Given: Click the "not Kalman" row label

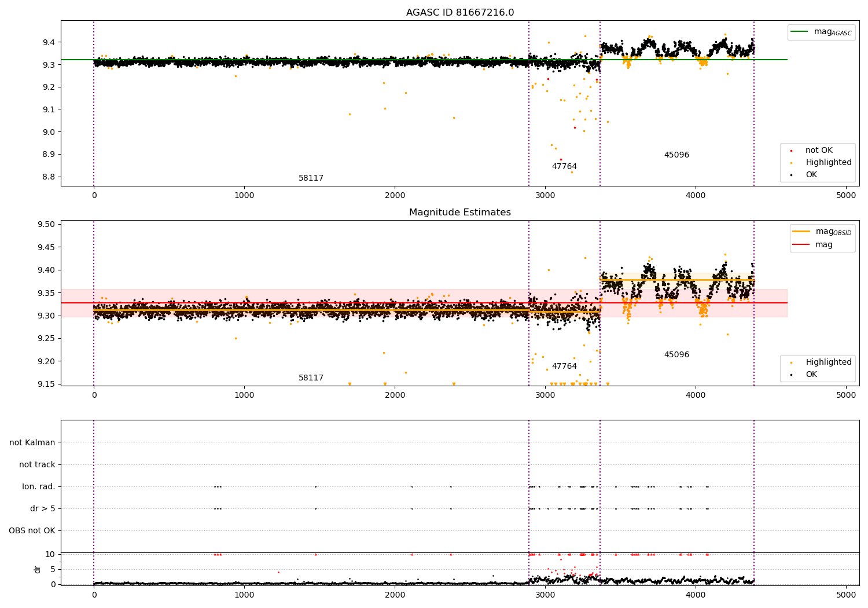Looking at the screenshot, I should pyautogui.click(x=32, y=442).
